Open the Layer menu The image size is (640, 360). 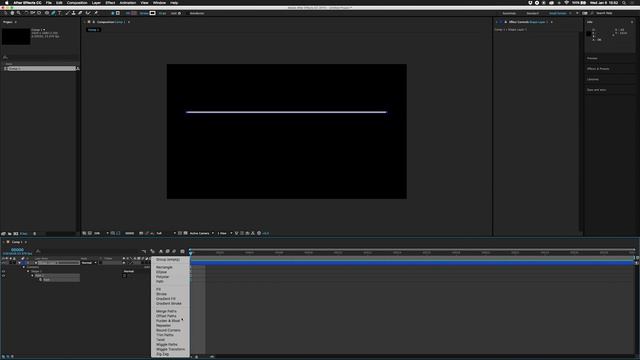[96, 3]
